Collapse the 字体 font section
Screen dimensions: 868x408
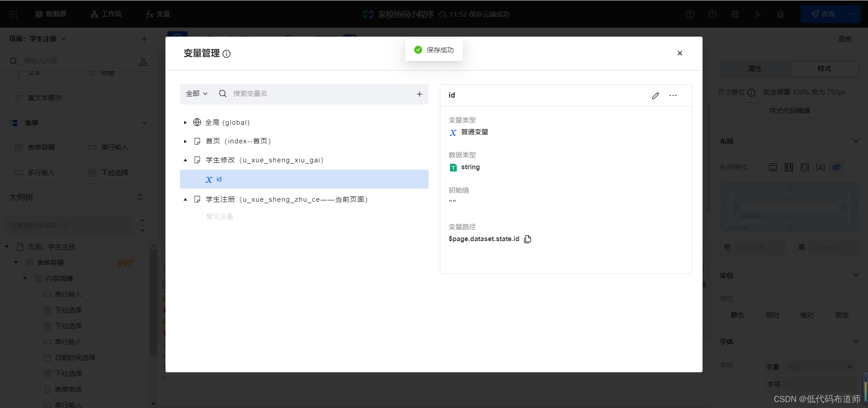point(856,342)
